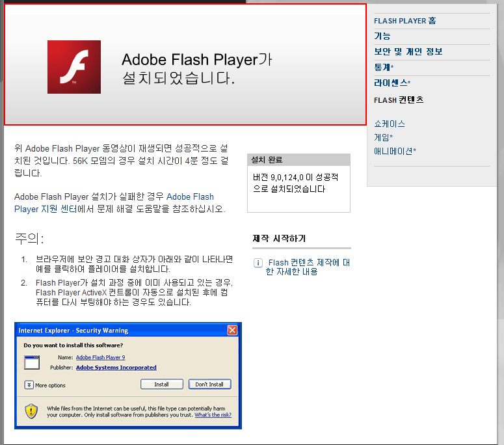Click the yellow security shield icon

(x=31, y=411)
